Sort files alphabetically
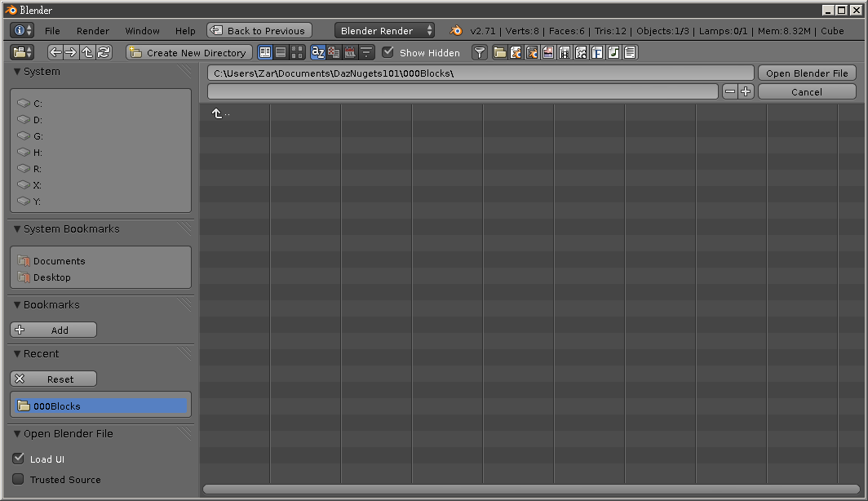The image size is (868, 501). click(318, 52)
